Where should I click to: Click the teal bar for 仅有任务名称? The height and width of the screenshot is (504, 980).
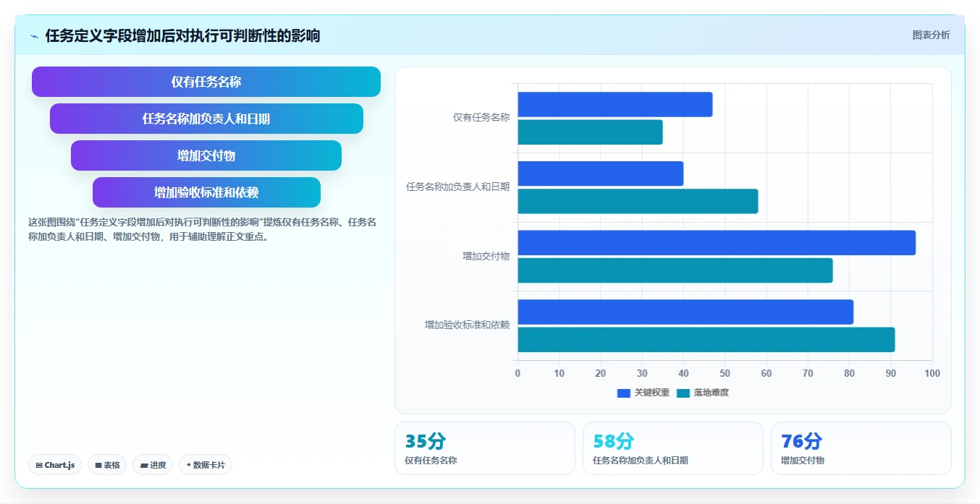590,132
